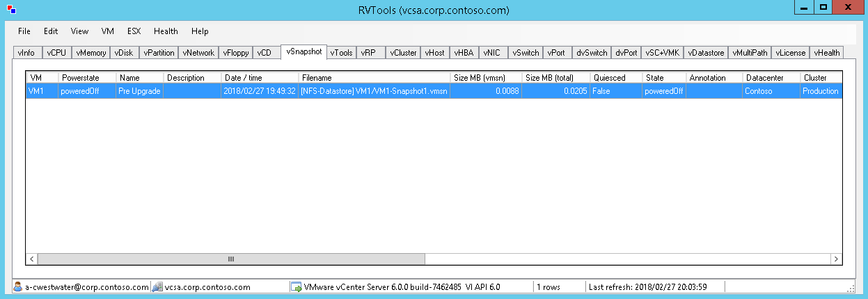The height and width of the screenshot is (299, 868).
Task: Switch to the vNIC tab
Action: [493, 53]
